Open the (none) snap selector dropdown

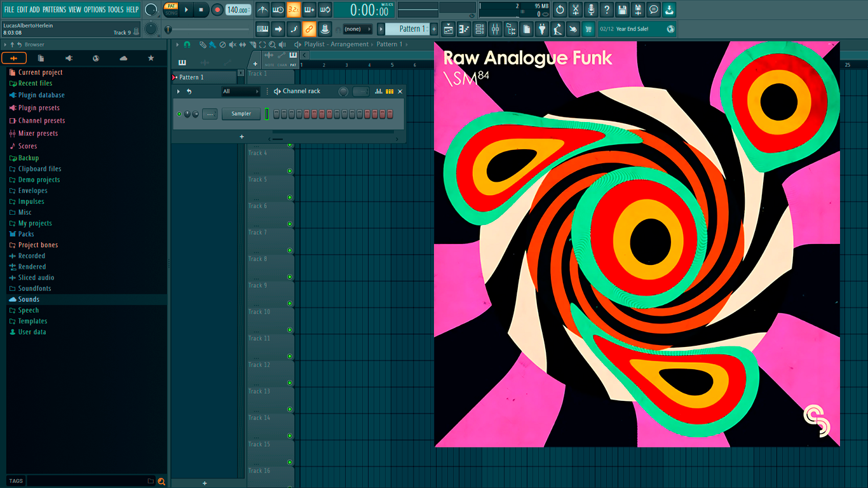(x=358, y=29)
